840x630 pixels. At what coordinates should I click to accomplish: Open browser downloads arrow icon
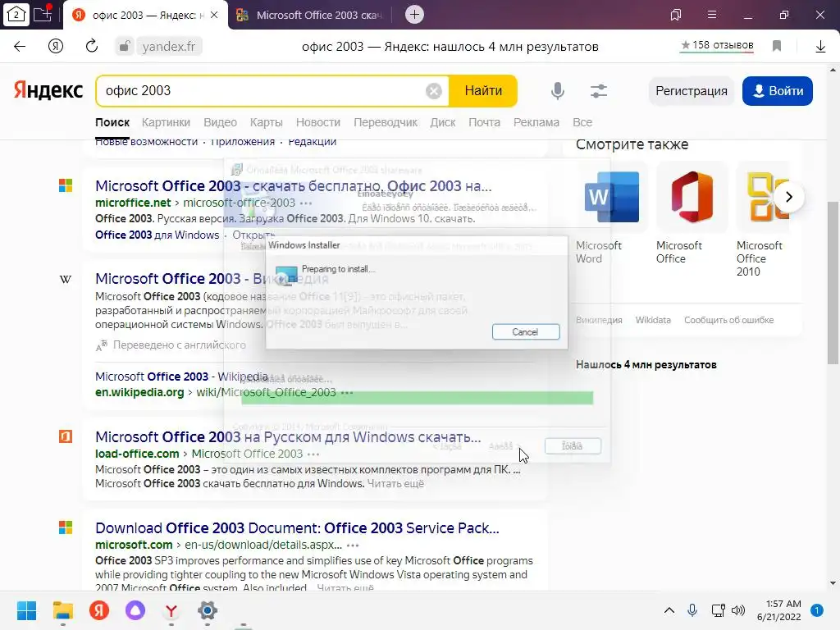click(820, 47)
